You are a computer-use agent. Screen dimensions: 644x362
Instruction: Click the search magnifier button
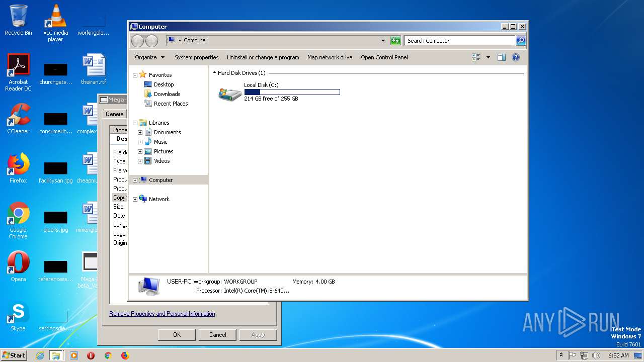(521, 41)
